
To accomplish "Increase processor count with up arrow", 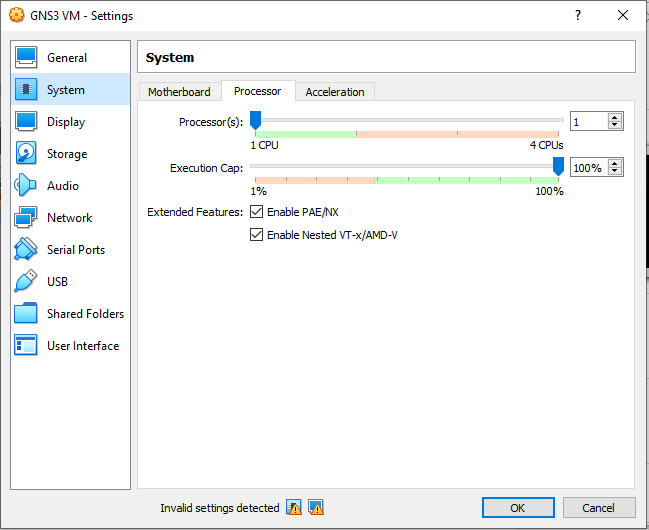I will pos(615,117).
